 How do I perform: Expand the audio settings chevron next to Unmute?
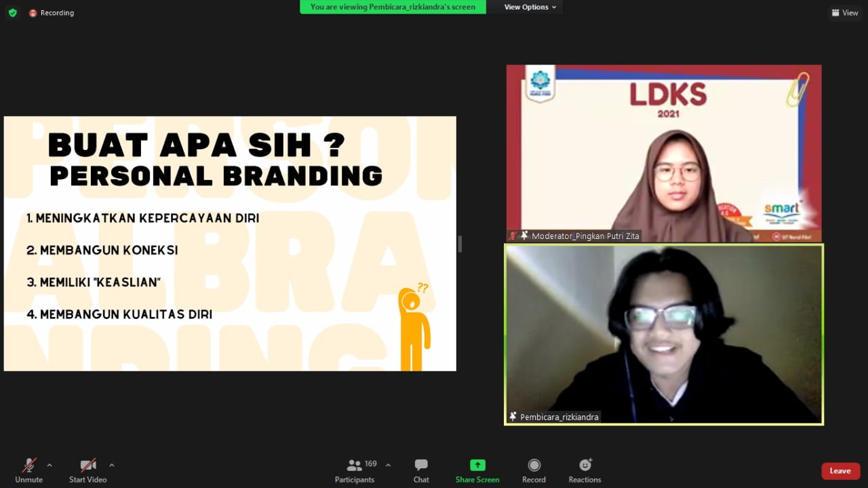[47, 466]
